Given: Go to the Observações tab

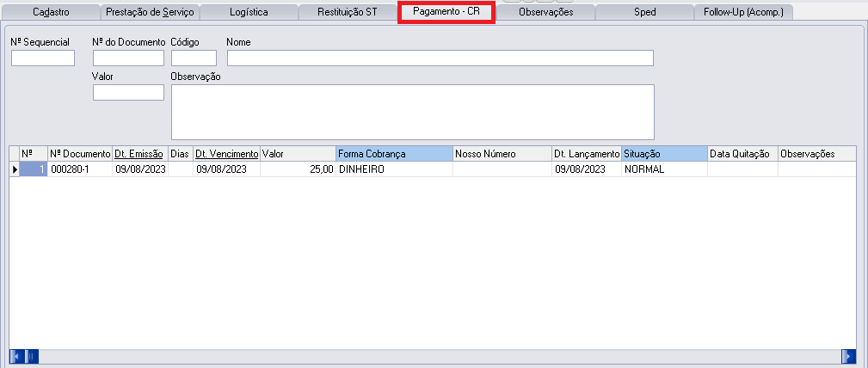Looking at the screenshot, I should (x=545, y=12).
